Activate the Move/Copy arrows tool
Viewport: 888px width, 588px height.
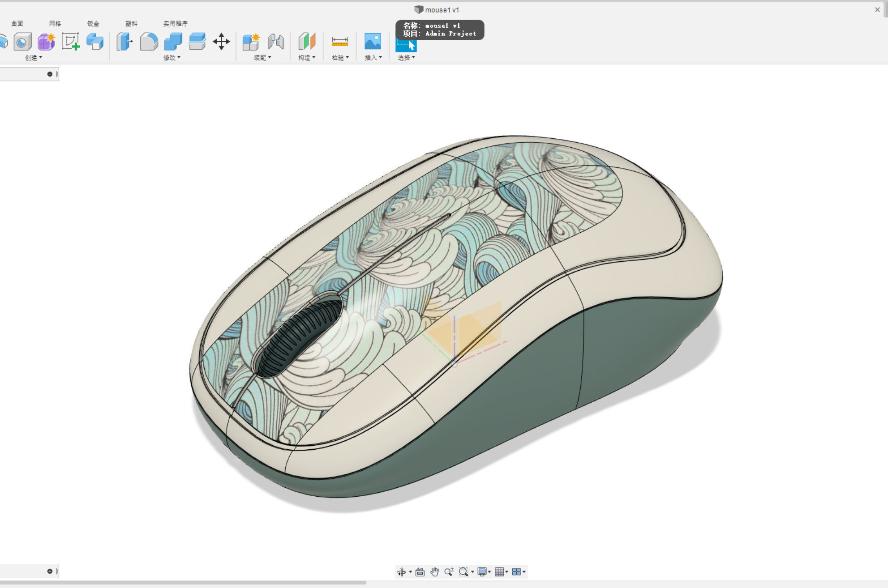pyautogui.click(x=221, y=42)
